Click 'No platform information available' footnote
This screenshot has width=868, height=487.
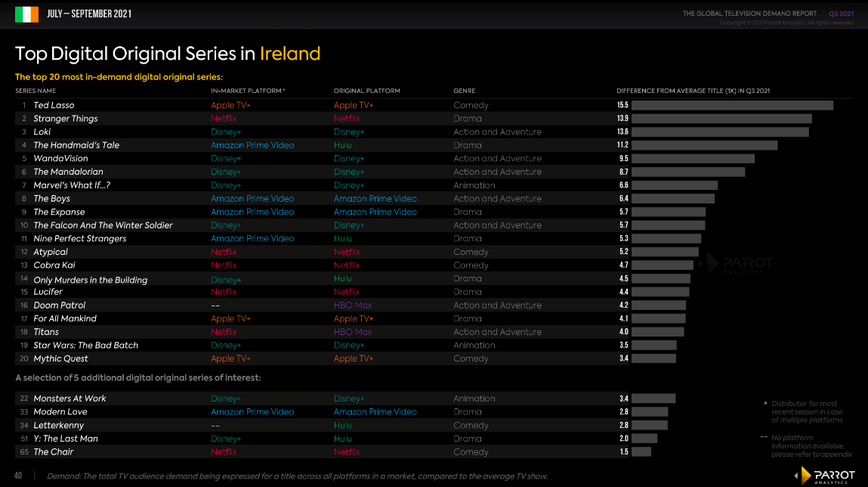[x=811, y=446]
